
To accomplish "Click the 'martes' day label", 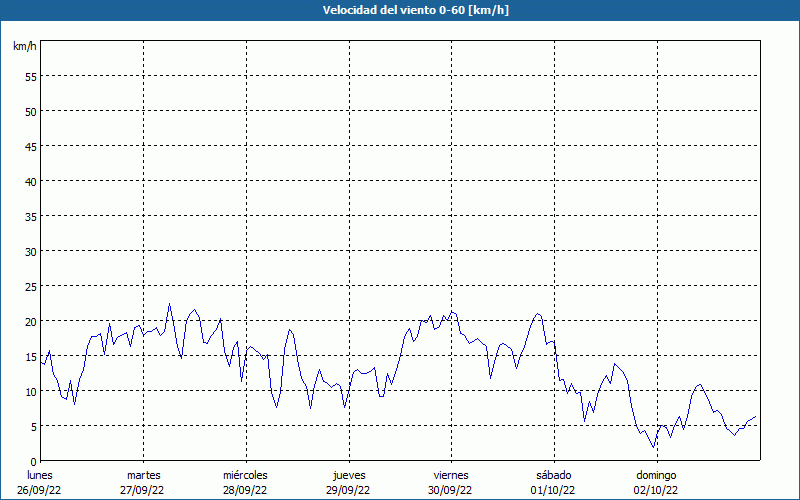I will 143,475.
